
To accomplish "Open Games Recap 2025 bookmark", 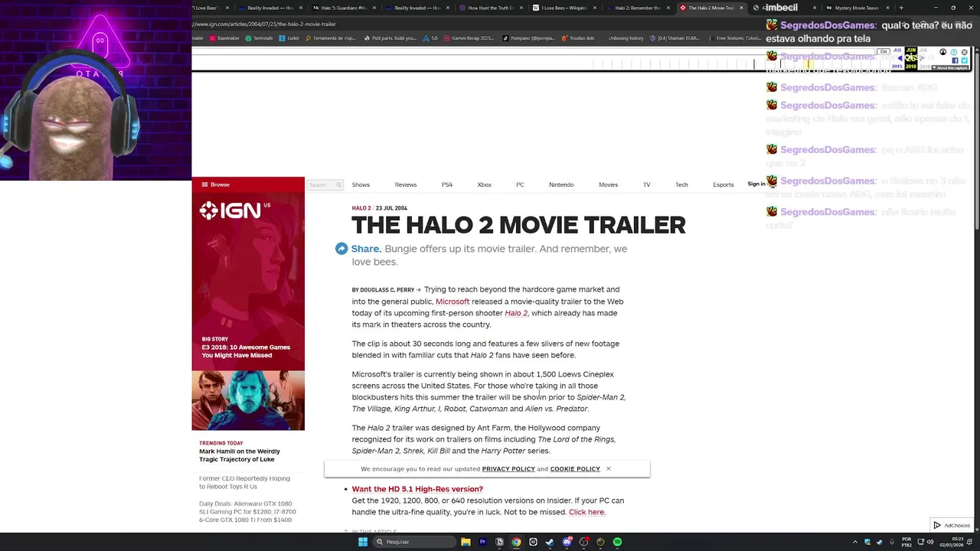I will [x=469, y=38].
